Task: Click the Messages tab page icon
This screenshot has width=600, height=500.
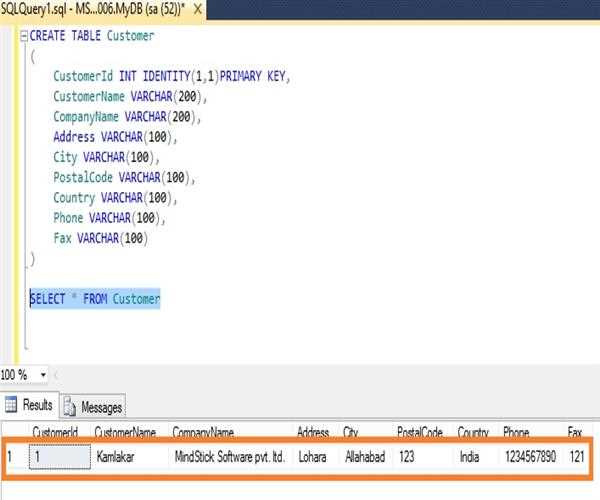Action: (70, 407)
